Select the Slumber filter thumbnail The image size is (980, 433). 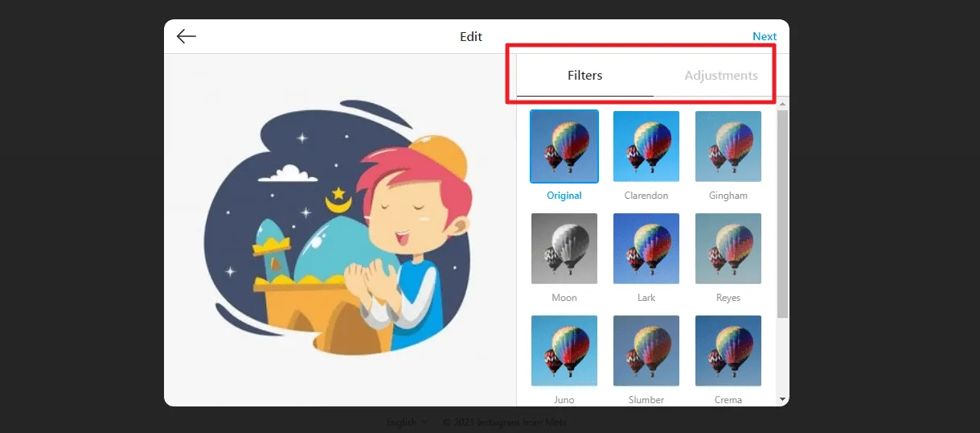pyautogui.click(x=646, y=350)
